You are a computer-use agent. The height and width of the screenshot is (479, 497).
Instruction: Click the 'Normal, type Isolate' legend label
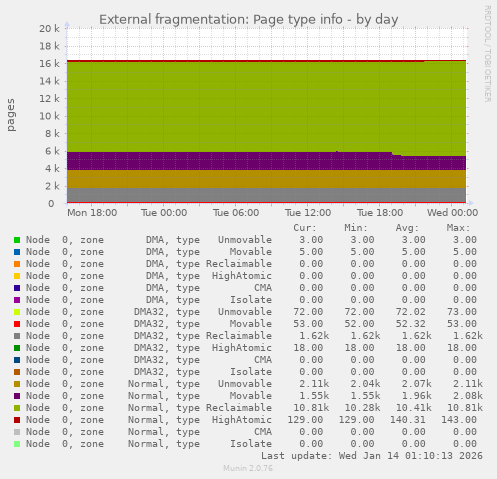(x=200, y=444)
